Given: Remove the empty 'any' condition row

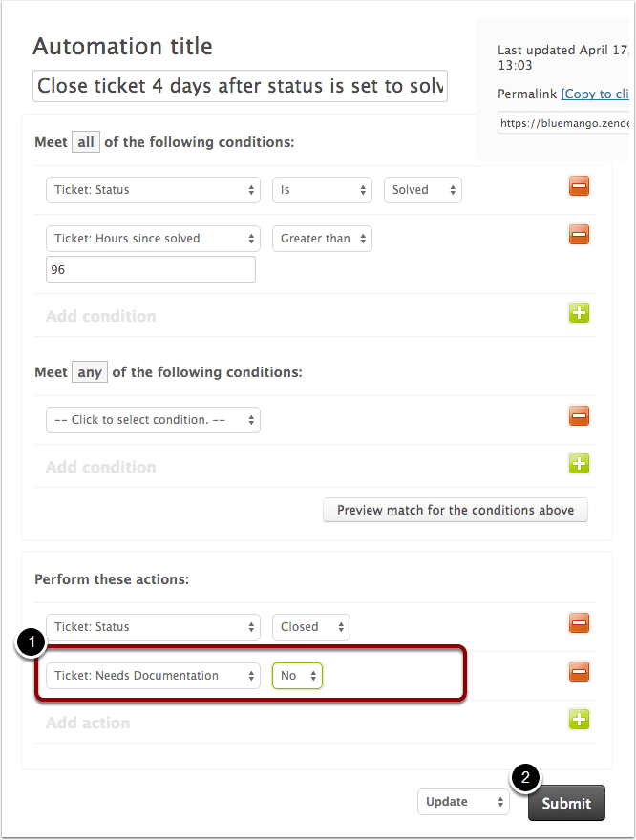Looking at the screenshot, I should 579,416.
